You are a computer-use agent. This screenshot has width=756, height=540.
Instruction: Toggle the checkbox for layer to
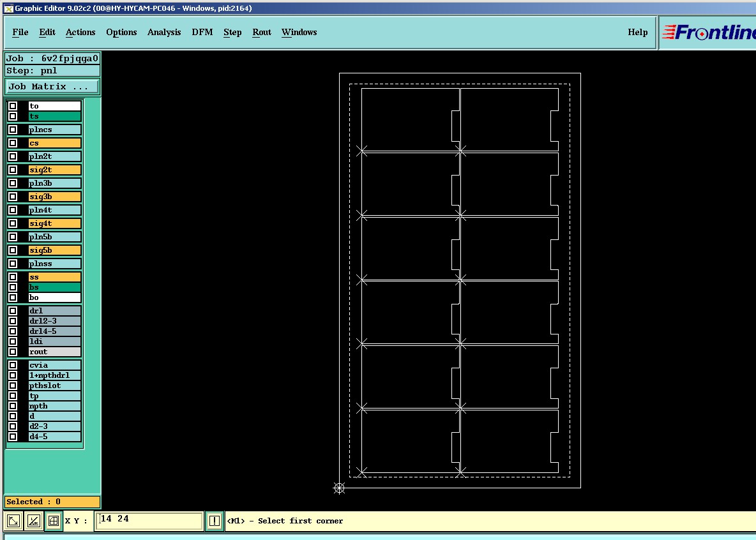pos(13,106)
